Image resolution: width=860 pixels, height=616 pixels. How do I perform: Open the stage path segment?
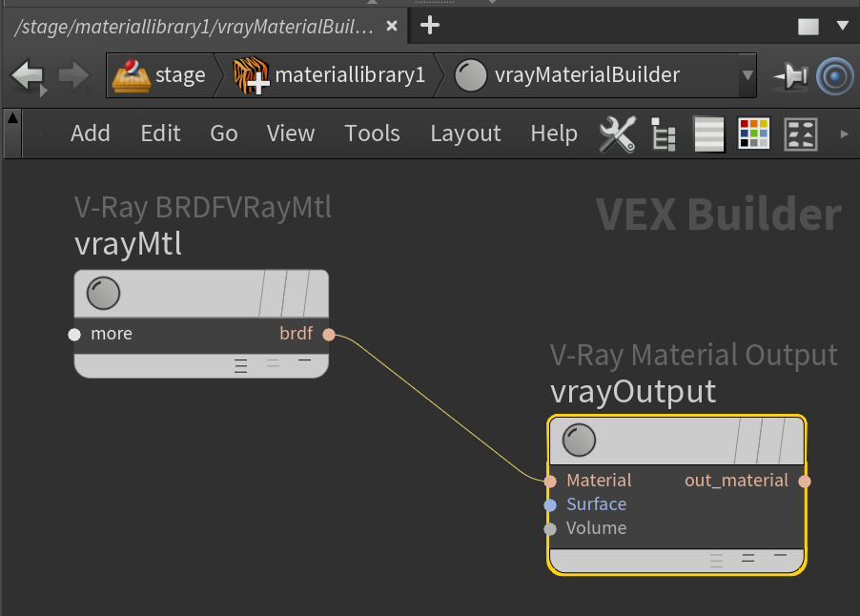[159, 75]
